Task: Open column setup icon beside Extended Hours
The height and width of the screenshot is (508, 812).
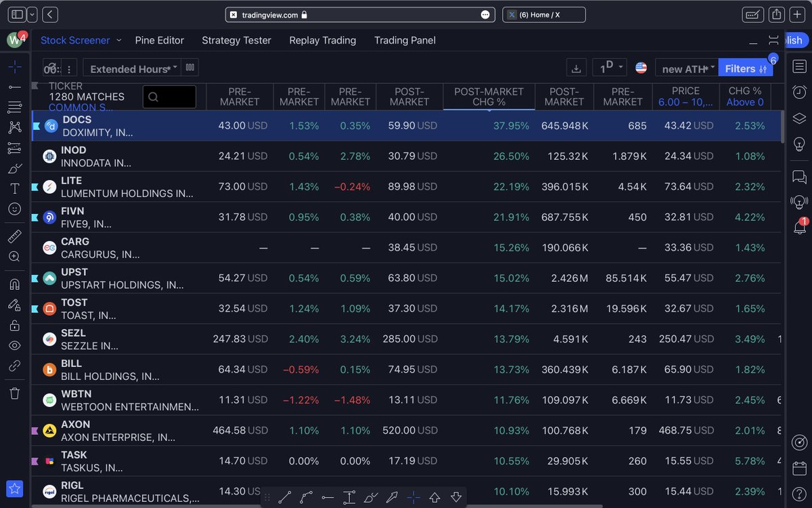Action: click(190, 68)
